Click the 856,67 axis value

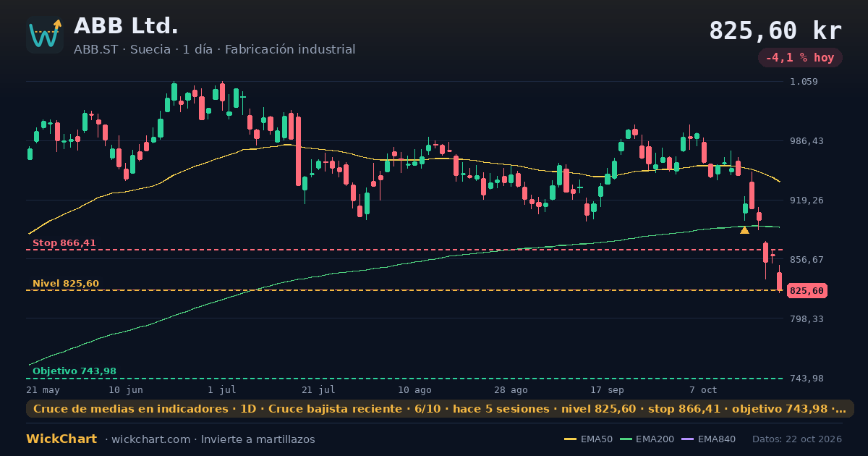coord(807,259)
